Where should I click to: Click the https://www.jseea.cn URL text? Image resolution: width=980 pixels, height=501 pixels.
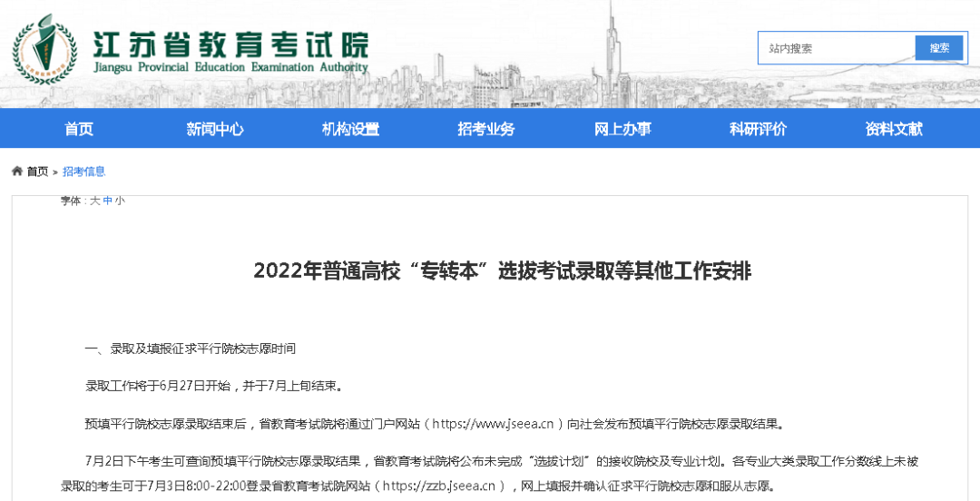(x=493, y=424)
